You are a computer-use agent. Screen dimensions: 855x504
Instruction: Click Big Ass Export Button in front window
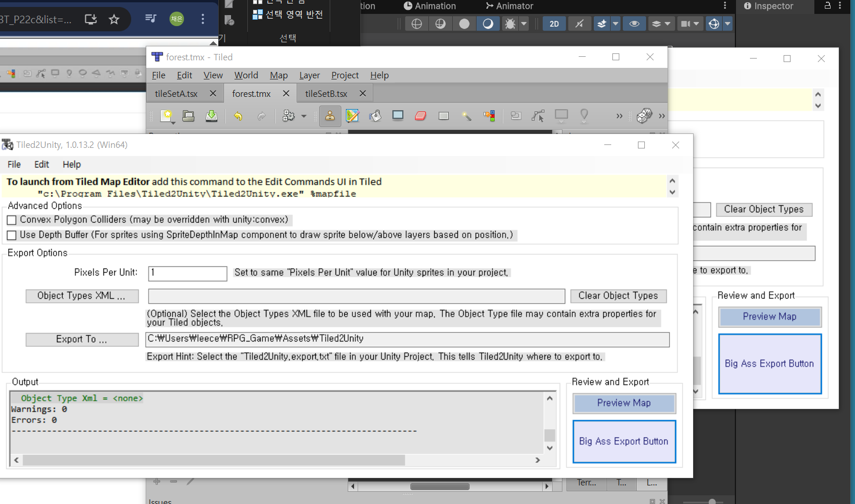click(624, 441)
